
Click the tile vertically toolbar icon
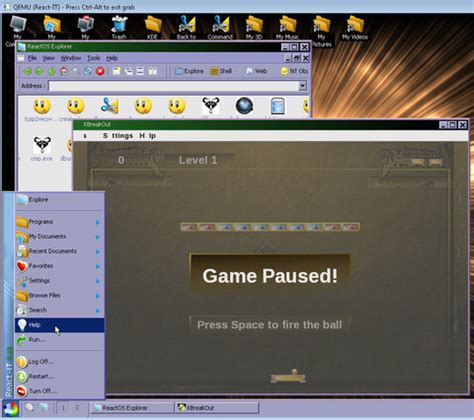[153, 71]
